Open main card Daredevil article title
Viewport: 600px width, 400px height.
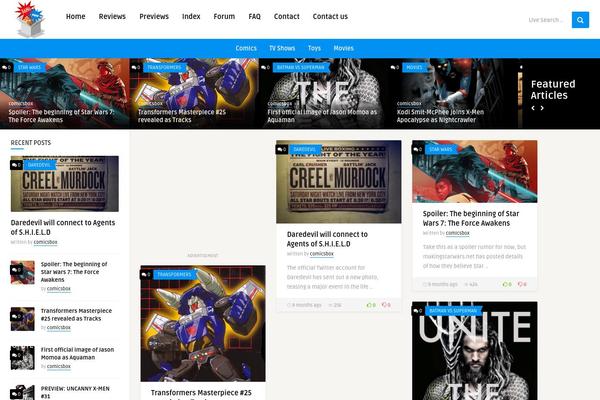click(327, 239)
